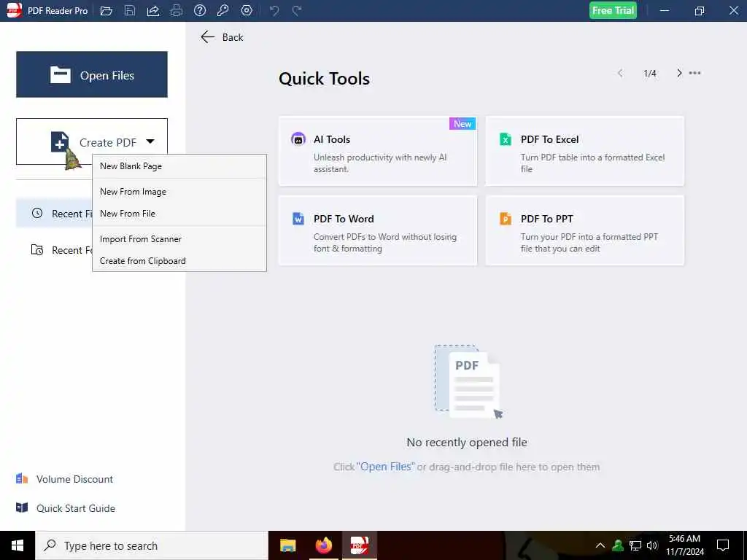The height and width of the screenshot is (560, 747).
Task: Click the Save disk icon in title bar
Action: pyautogui.click(x=130, y=10)
